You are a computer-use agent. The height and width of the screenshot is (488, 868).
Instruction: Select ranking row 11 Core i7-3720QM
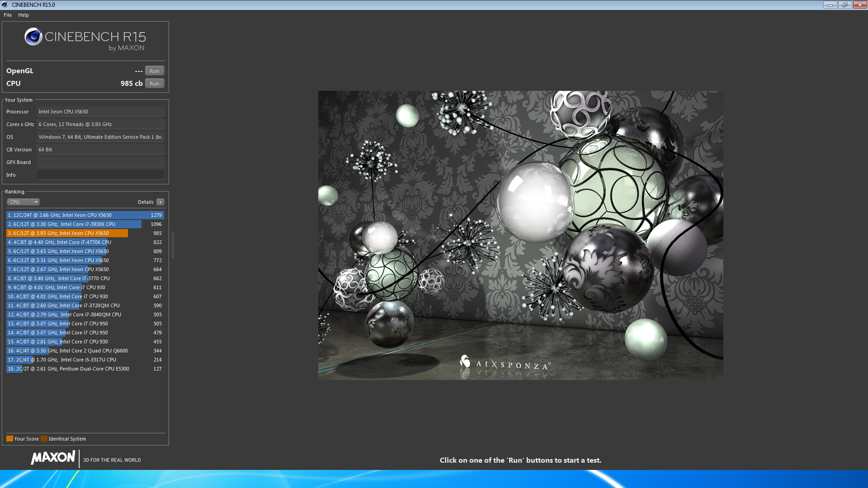[85, 305]
